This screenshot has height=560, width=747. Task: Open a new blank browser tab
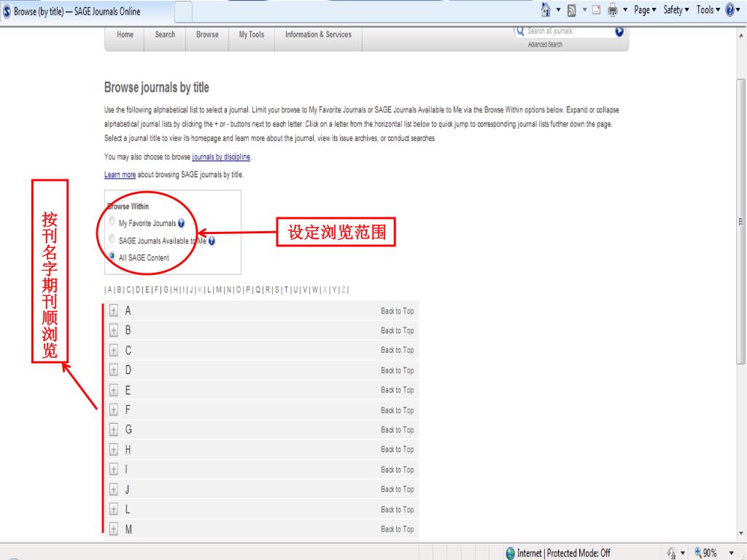click(183, 12)
